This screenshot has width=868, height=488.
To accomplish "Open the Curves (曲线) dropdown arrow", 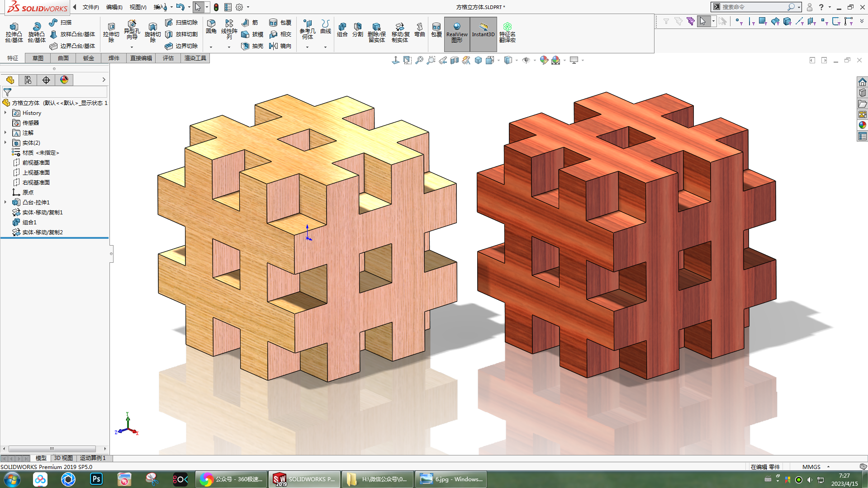I will click(x=325, y=47).
